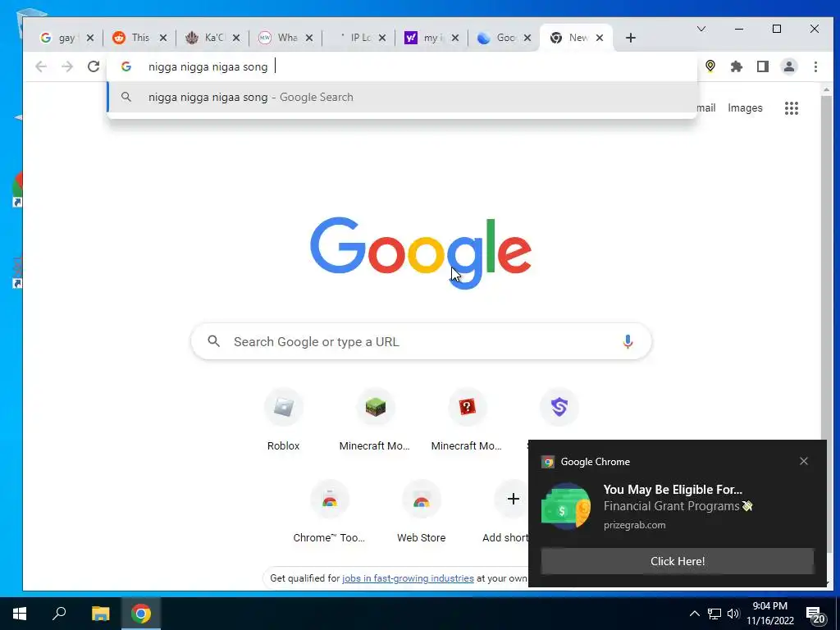Switch to the 'Goo' tab
The height and width of the screenshot is (630, 840).
(x=498, y=38)
